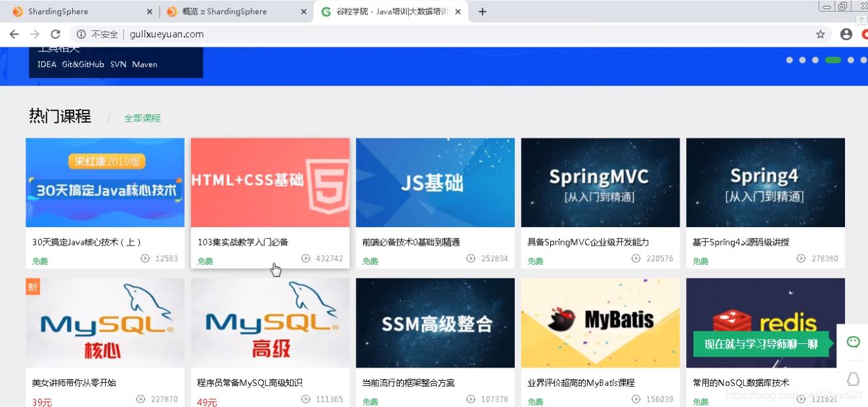Click course title 103集实战教学入门必备

click(x=243, y=242)
